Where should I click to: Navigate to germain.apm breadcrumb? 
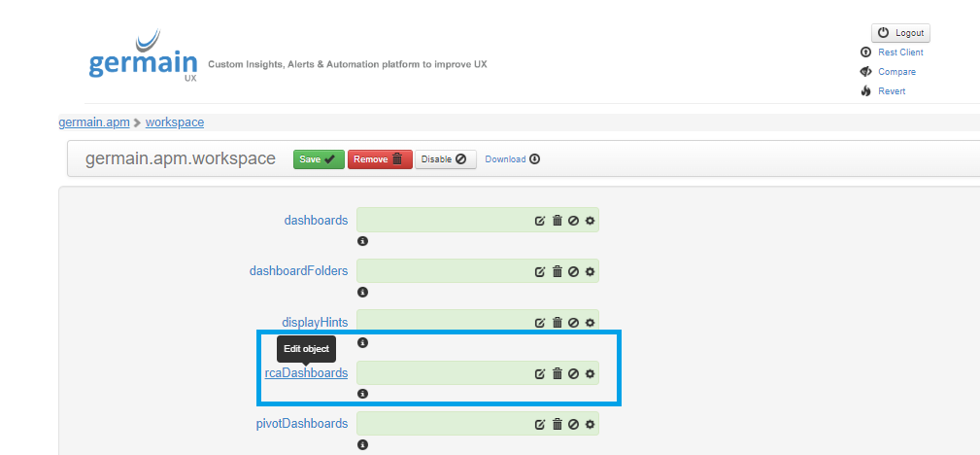[94, 122]
